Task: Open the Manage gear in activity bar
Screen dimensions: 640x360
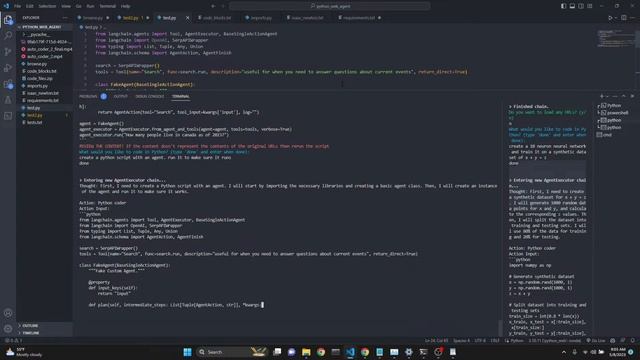Action: [x=8, y=329]
